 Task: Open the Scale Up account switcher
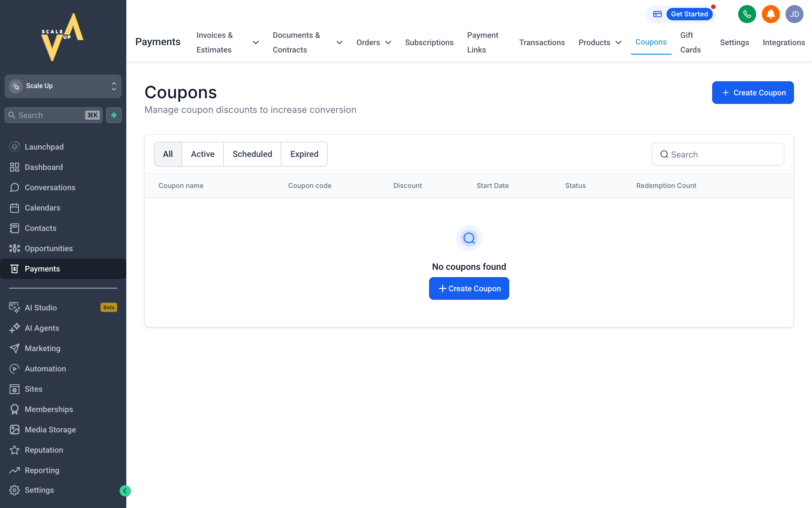(x=63, y=86)
